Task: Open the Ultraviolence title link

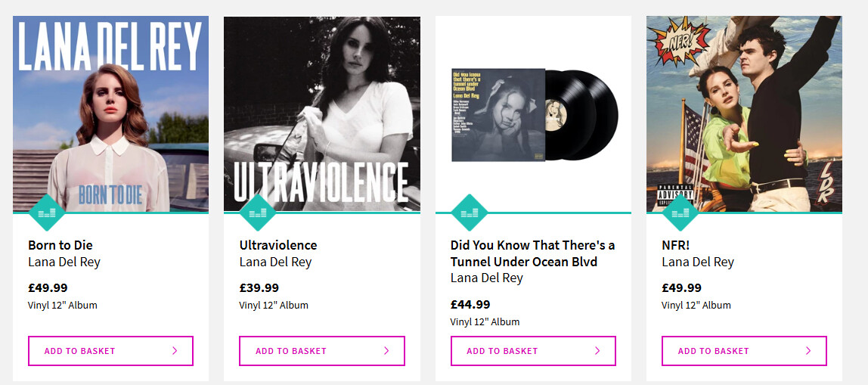Action: point(278,245)
